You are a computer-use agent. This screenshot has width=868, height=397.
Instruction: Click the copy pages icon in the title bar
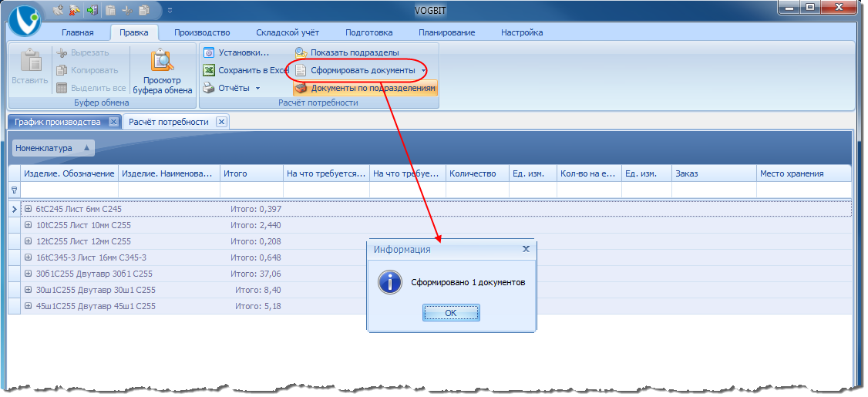144,9
